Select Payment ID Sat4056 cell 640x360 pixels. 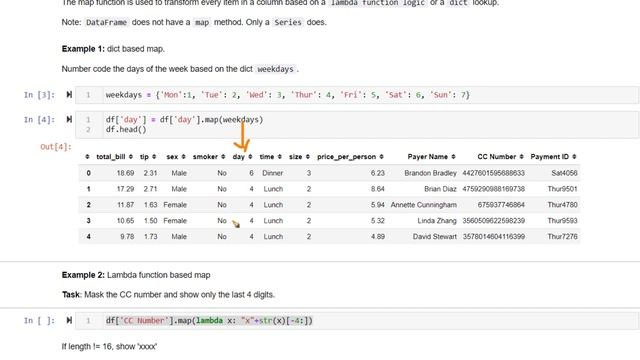[x=564, y=173]
